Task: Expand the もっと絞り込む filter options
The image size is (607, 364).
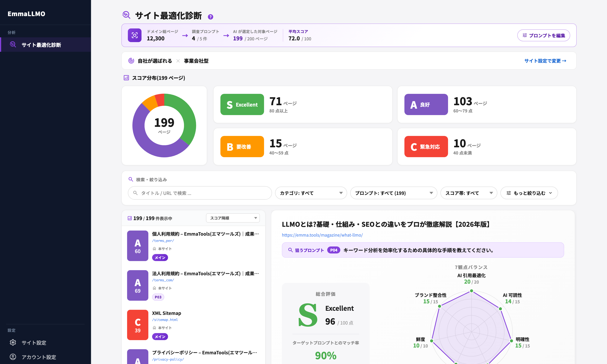Action: pyautogui.click(x=529, y=193)
